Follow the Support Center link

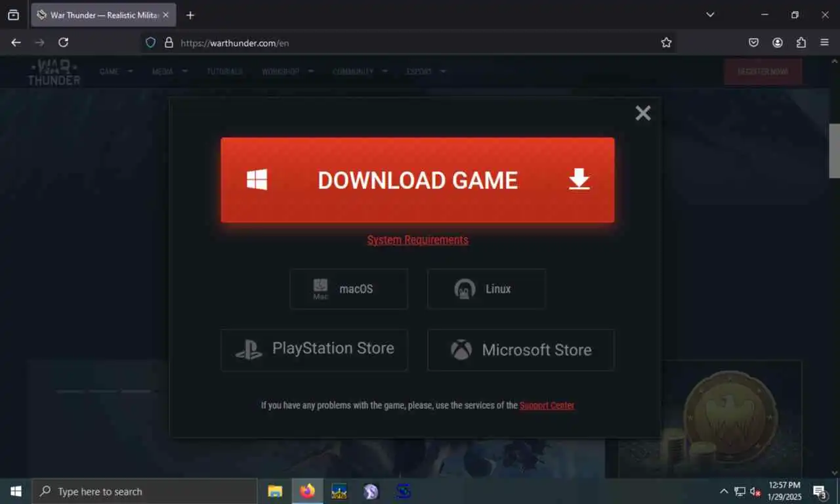coord(547,405)
